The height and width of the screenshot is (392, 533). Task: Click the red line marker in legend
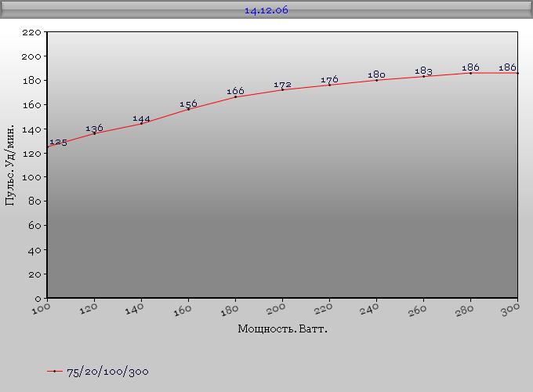click(x=54, y=372)
